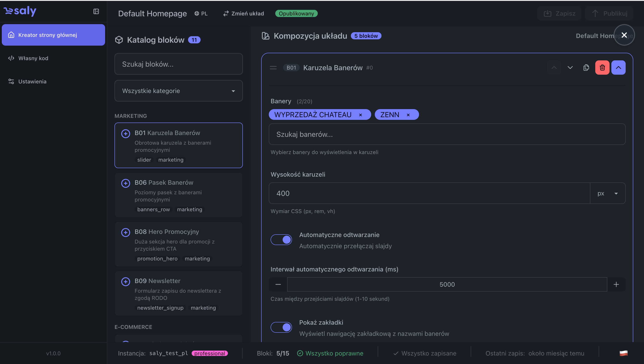Edit Wysokość karuzeli value 400
Image resolution: width=644 pixels, height=364 pixels.
tap(429, 193)
